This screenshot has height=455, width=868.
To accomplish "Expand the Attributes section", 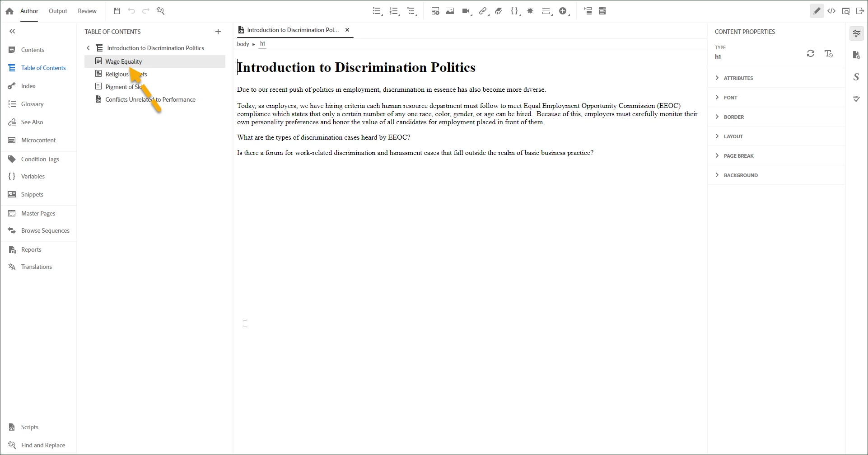I will tap(776, 78).
